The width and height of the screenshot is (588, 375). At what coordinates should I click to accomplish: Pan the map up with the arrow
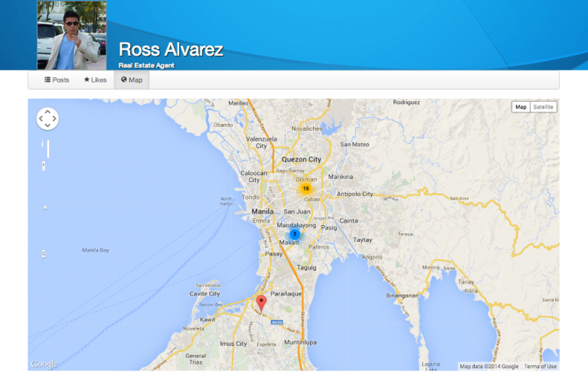tap(47, 112)
